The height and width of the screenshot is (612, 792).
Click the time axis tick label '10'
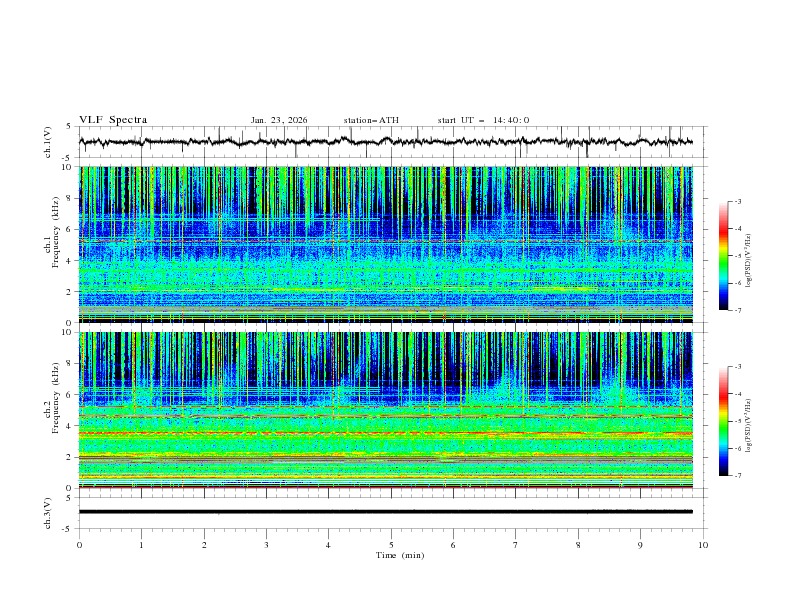click(703, 545)
